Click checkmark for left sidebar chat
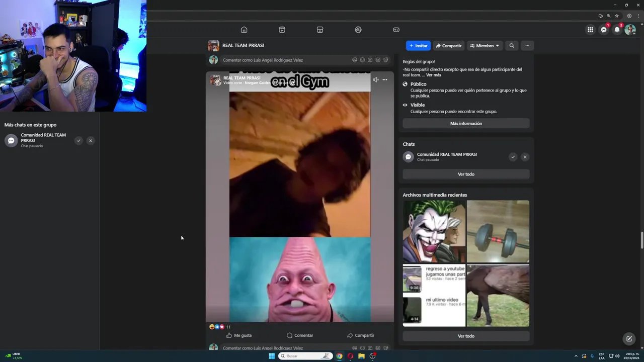Viewport: 644px width, 362px height. [x=78, y=141]
